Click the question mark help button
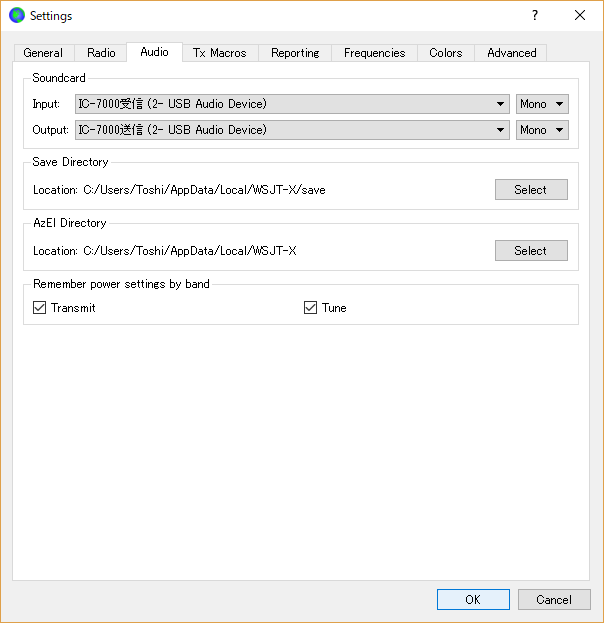 (535, 15)
